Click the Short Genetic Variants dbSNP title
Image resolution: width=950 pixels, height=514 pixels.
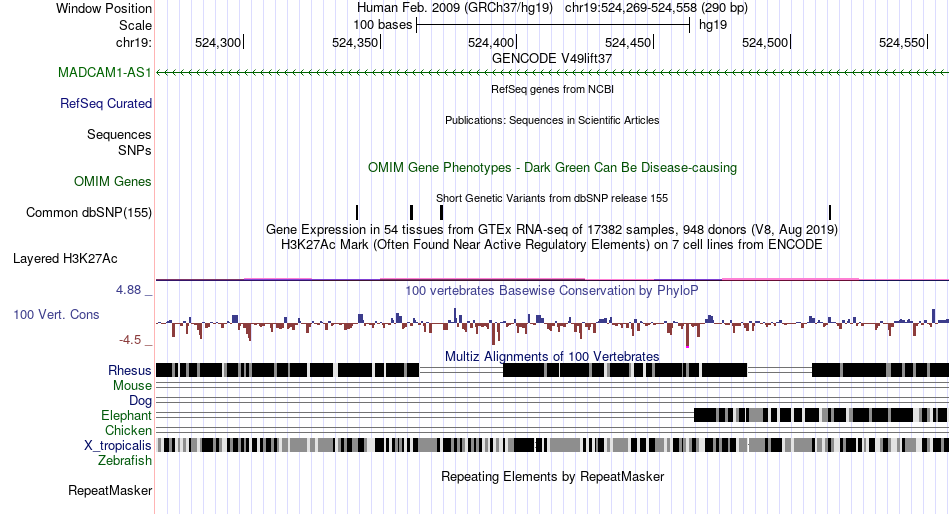(552, 198)
